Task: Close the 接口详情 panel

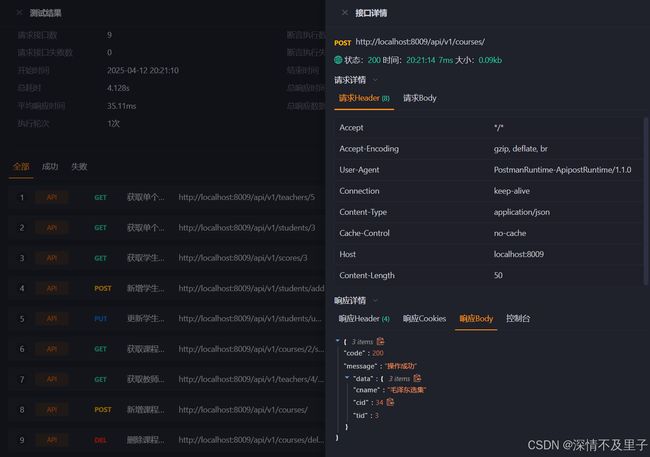Action: pos(344,13)
